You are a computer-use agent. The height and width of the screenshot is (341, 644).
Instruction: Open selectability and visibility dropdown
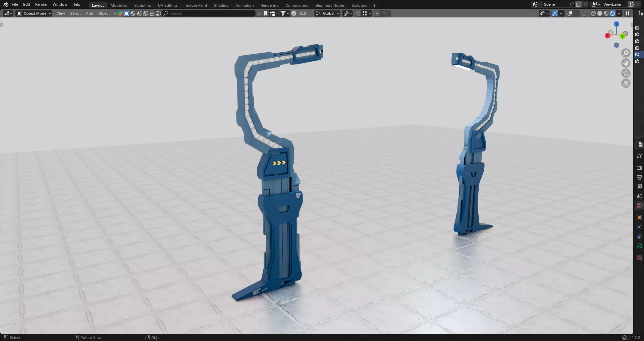pos(544,13)
